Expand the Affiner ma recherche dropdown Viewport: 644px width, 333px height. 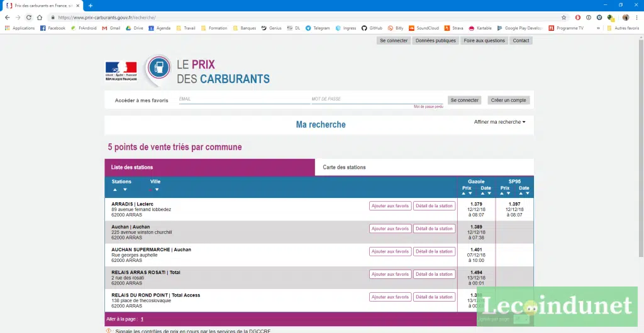499,122
